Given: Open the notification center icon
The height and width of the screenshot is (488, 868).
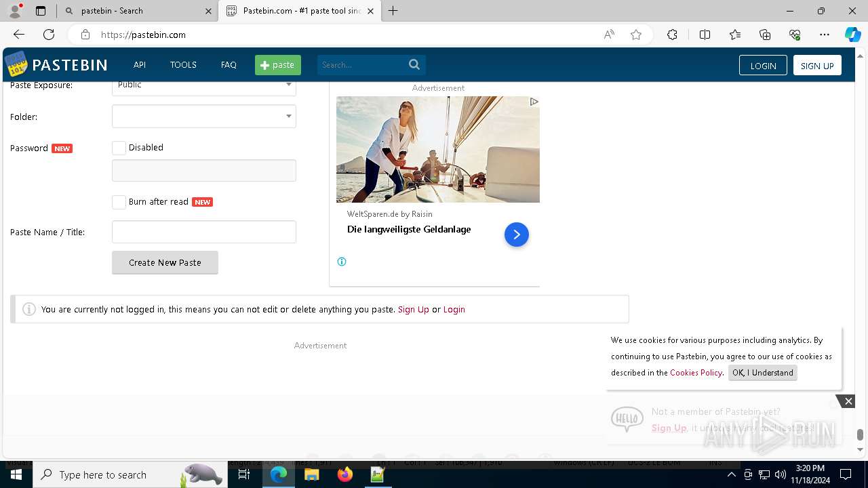Looking at the screenshot, I should click(x=846, y=474).
